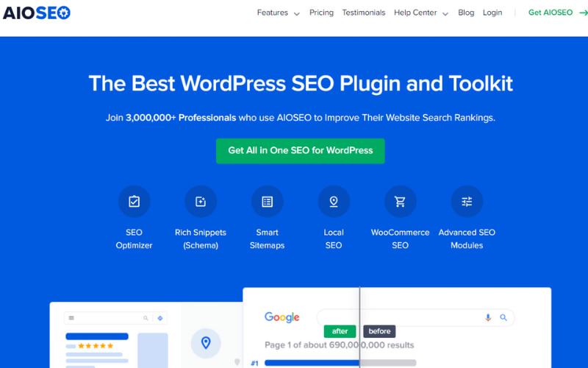Click the small search box in left preview

point(115,318)
